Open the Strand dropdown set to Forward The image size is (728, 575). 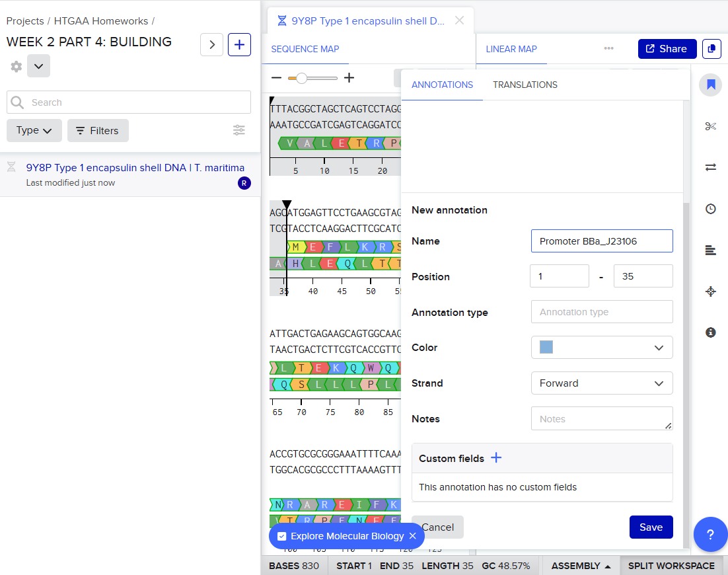coord(601,383)
